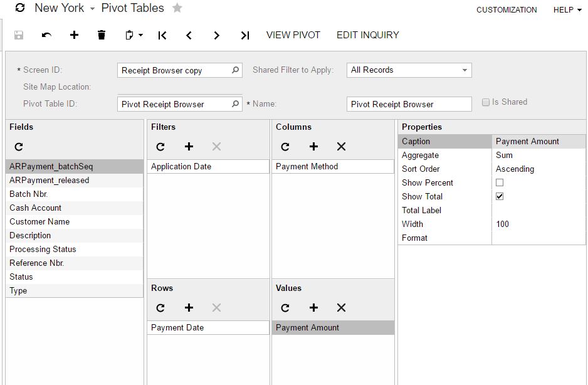Open the Customization menu
Screen dimensions: 588x385
pos(507,10)
